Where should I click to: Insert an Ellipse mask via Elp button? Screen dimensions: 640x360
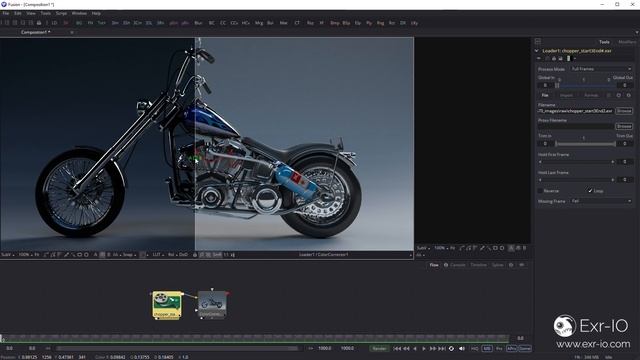[358, 23]
